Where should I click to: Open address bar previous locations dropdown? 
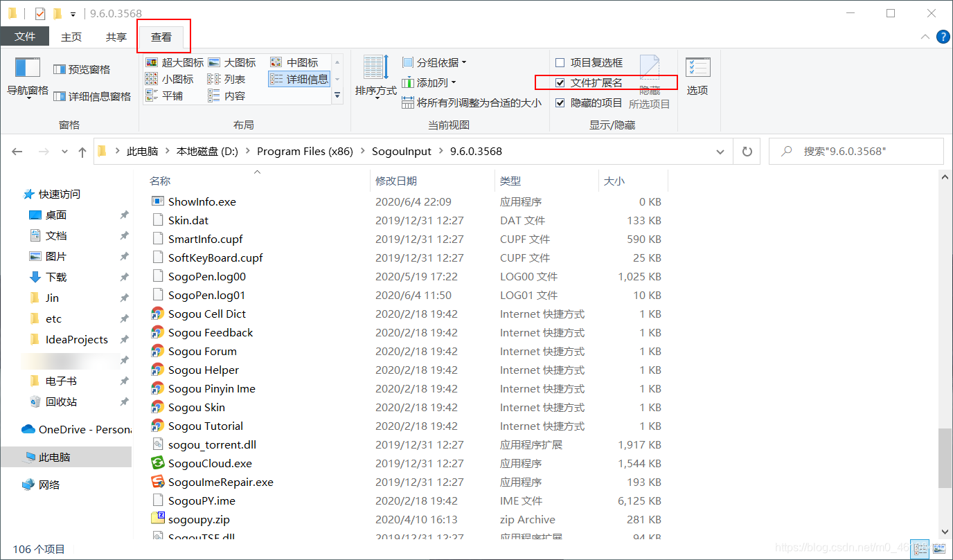722,151
